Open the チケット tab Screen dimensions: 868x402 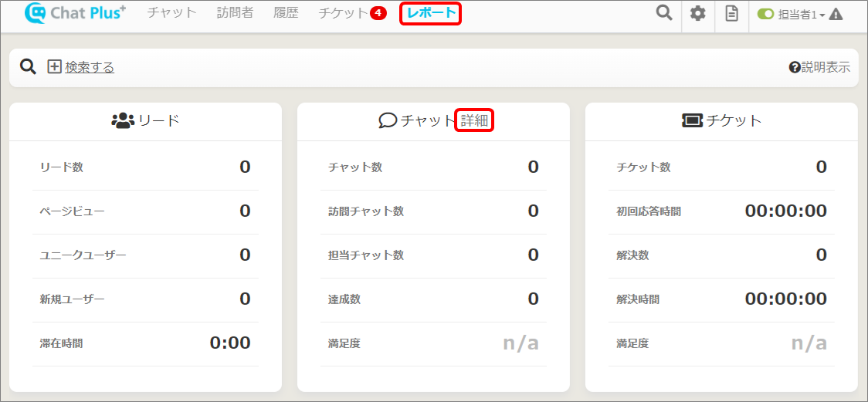(343, 13)
